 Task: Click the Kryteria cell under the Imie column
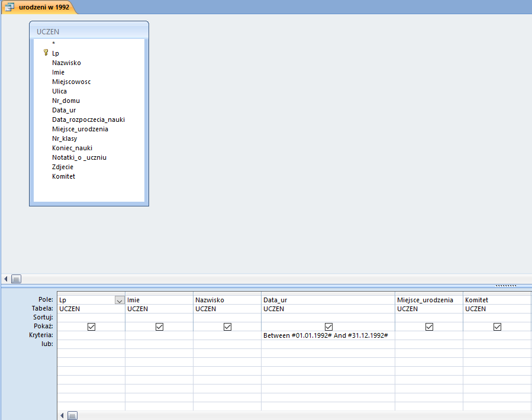click(159, 335)
